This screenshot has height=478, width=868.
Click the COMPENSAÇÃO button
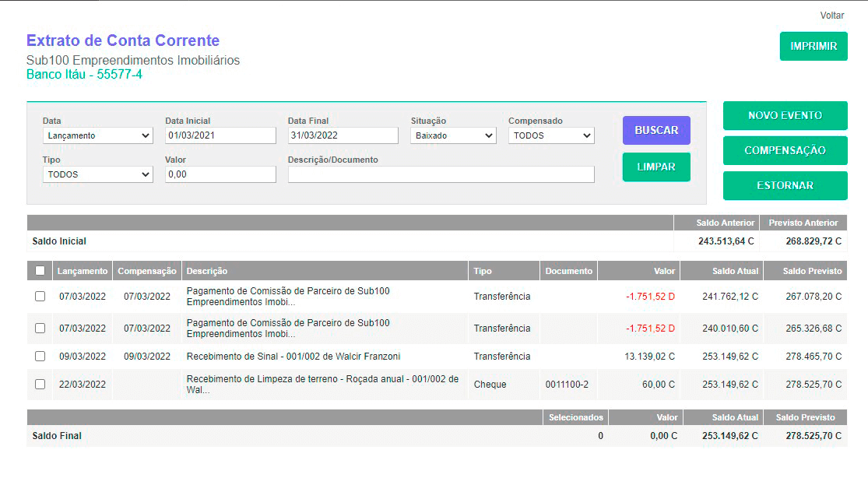(x=785, y=150)
